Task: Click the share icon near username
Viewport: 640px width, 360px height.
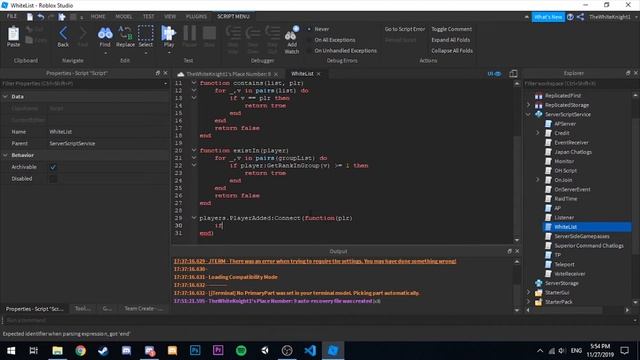Action: 580,17
